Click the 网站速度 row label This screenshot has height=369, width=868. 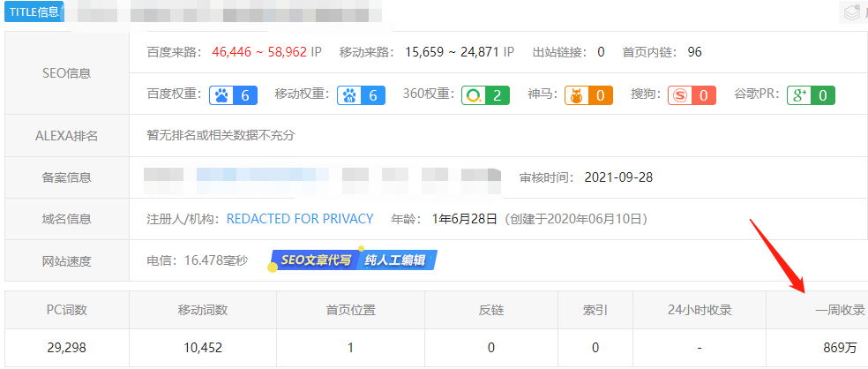(x=66, y=261)
